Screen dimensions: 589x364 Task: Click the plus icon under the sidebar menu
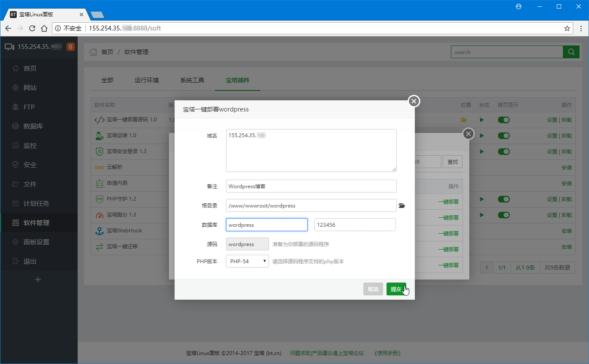tap(38, 280)
